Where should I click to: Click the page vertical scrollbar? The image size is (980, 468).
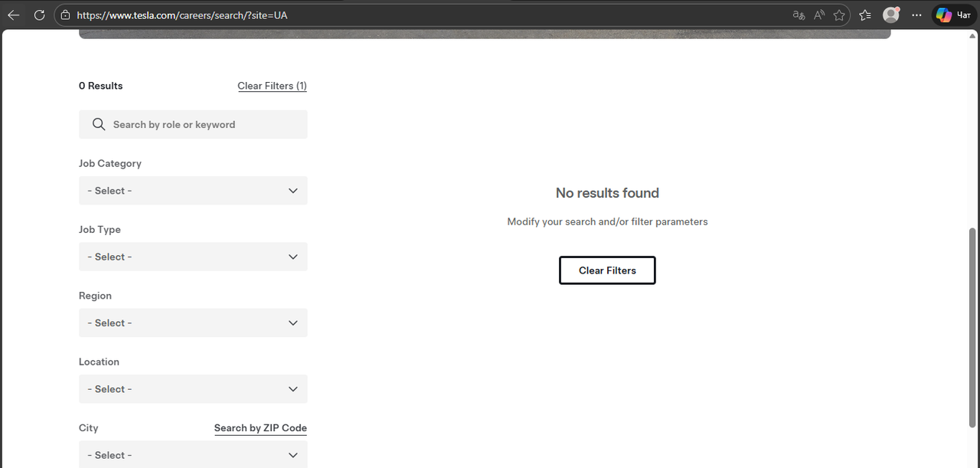pos(973,327)
